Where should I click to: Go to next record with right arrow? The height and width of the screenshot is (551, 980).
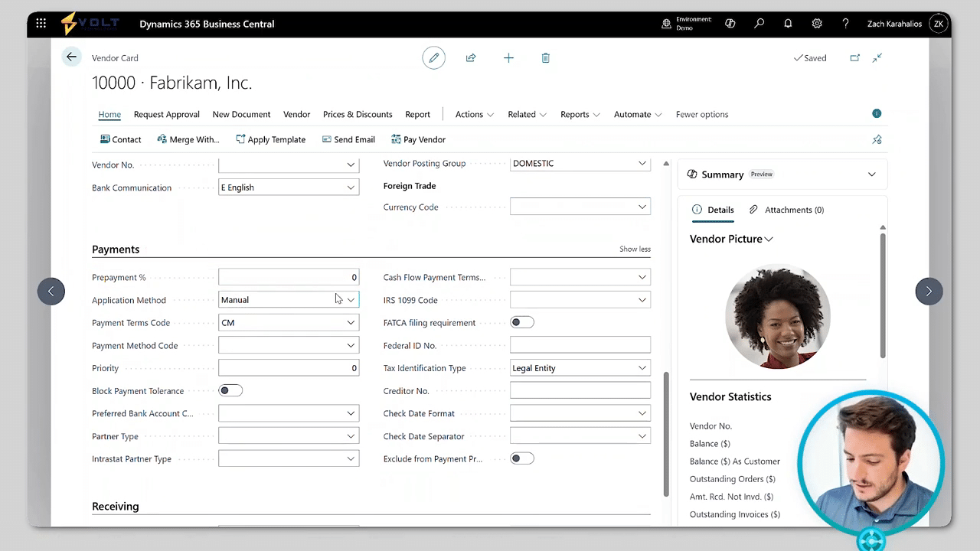pos(929,291)
